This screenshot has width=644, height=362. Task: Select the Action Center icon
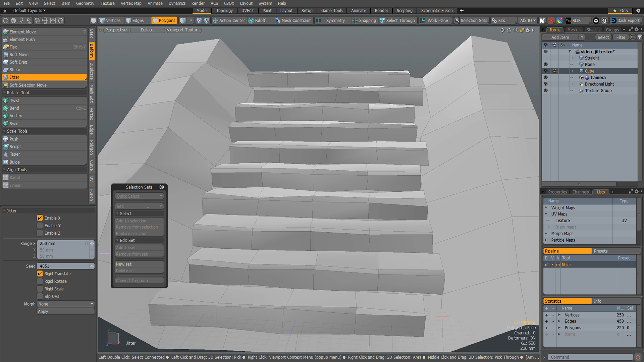point(215,20)
